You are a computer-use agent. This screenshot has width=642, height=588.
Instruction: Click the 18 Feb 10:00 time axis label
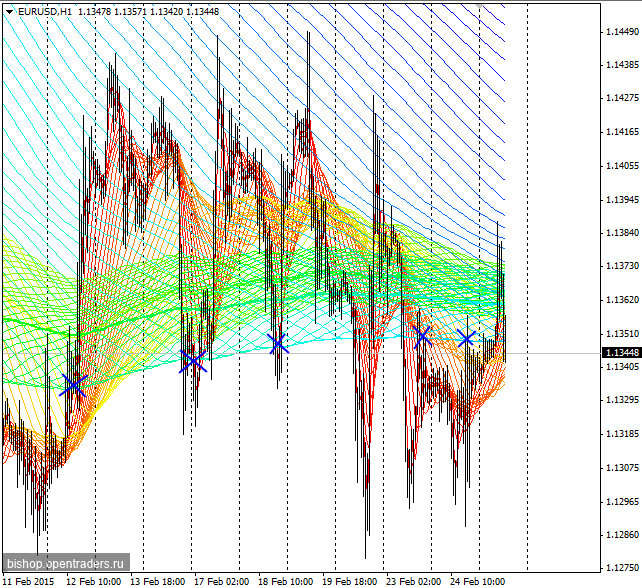coord(285,581)
